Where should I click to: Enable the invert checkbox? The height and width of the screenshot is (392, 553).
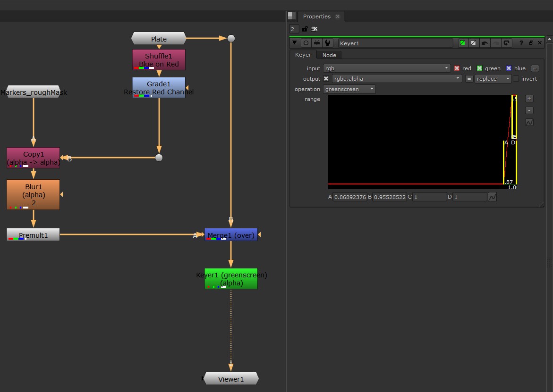click(516, 79)
